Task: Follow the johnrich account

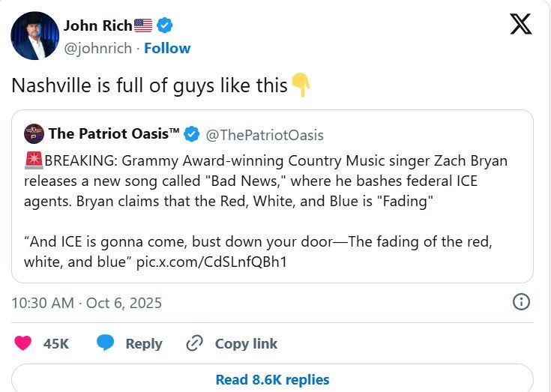Action: 167,48
